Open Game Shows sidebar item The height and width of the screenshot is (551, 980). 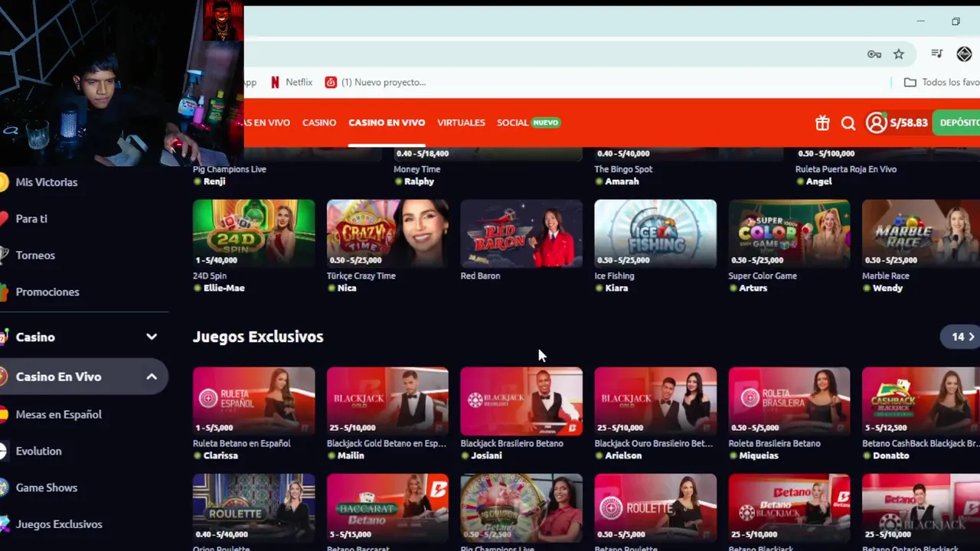tap(46, 488)
